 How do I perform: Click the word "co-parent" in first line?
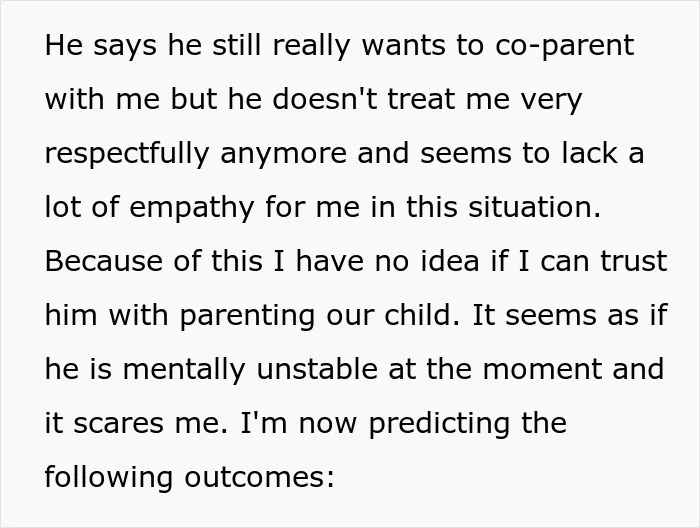(564, 46)
